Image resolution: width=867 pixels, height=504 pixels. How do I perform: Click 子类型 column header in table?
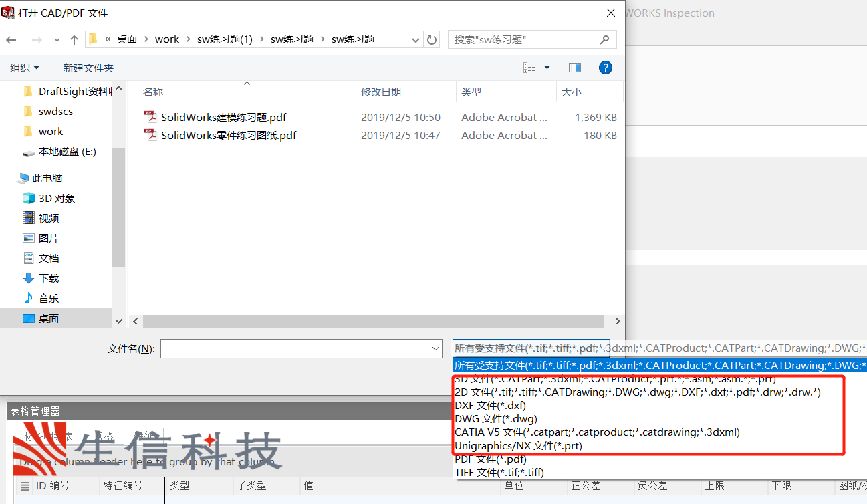(x=251, y=486)
